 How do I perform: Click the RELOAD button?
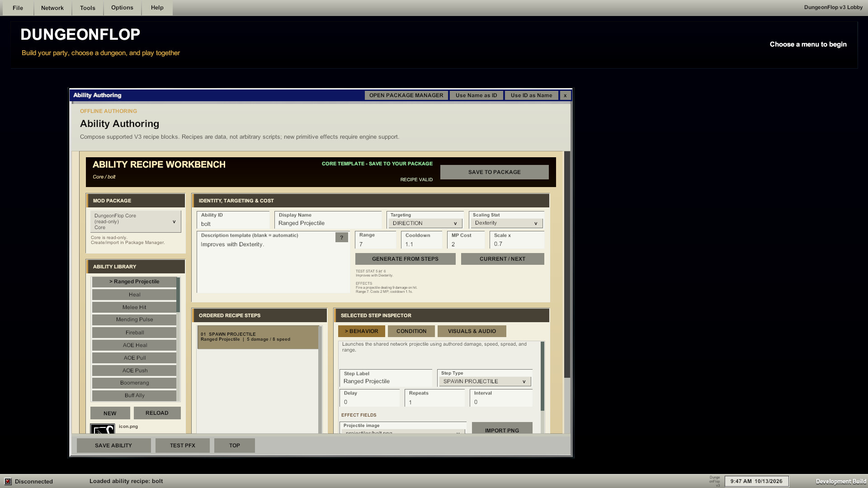pos(157,413)
